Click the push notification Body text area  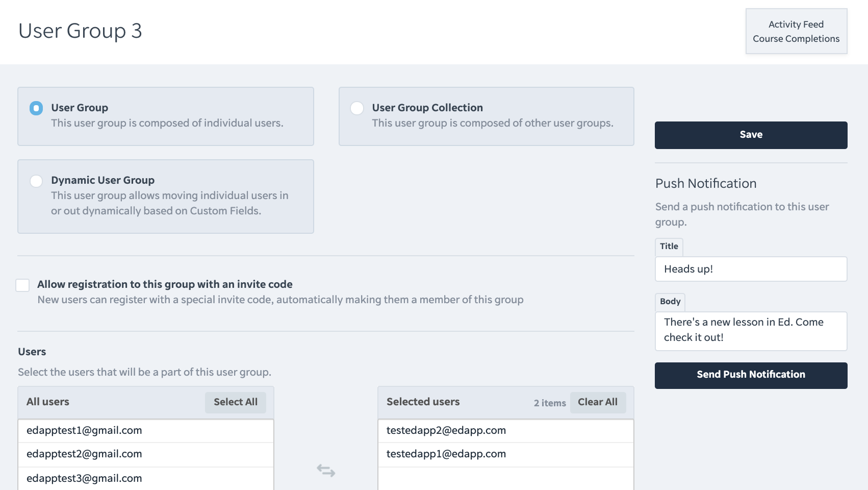coord(751,330)
